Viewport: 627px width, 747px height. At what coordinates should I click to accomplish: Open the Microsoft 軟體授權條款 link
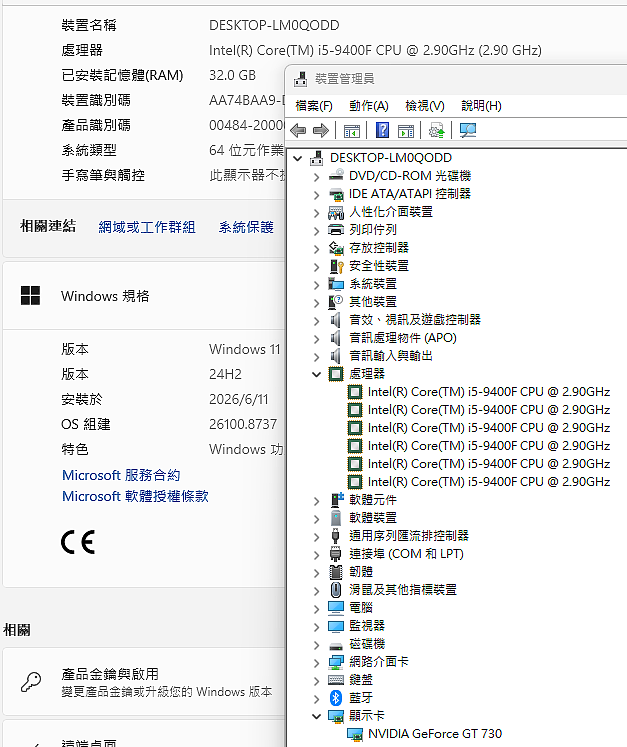click(135, 496)
